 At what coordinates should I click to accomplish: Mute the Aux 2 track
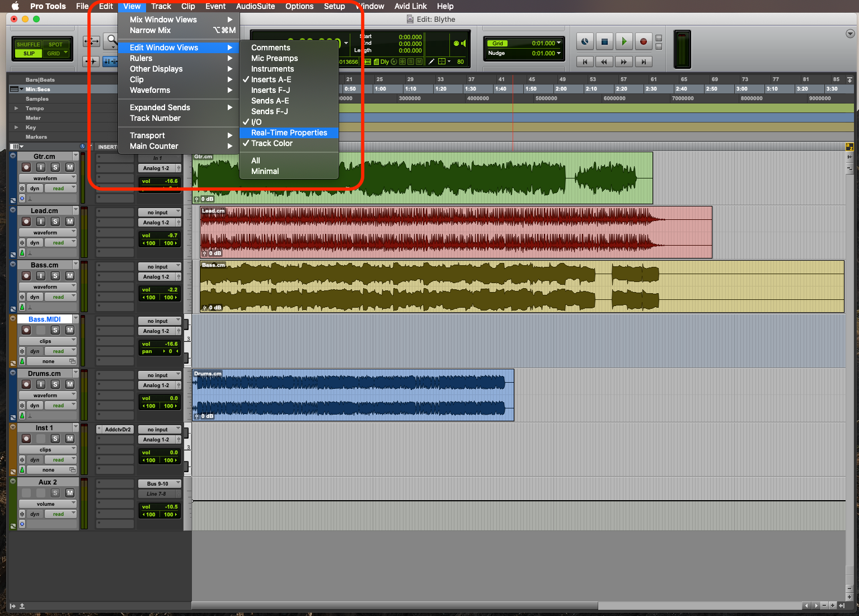click(70, 493)
